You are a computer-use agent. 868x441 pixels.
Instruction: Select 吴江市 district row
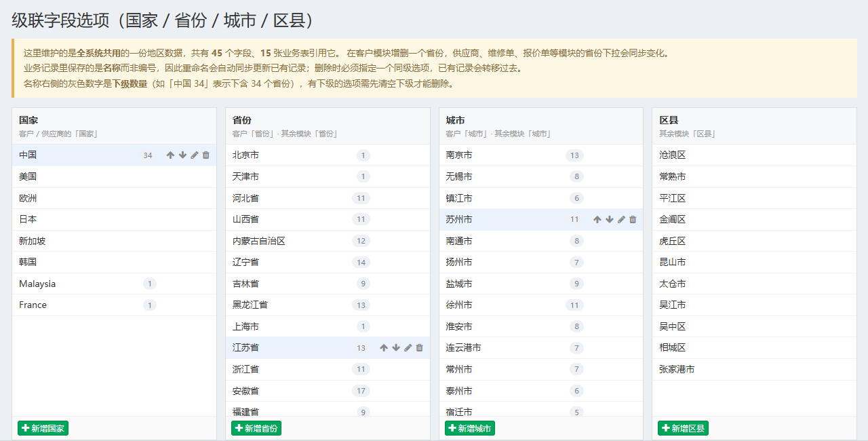tap(754, 305)
